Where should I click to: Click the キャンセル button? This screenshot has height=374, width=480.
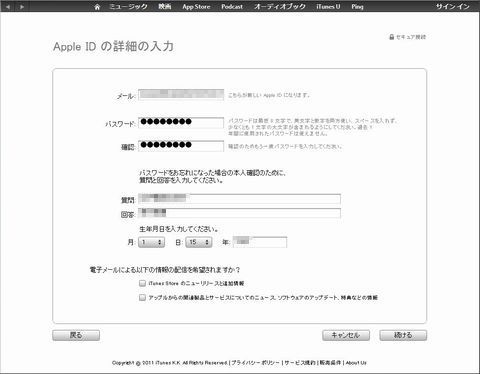click(346, 335)
